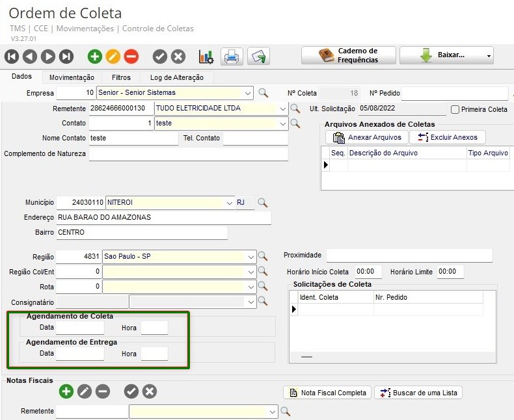The height and width of the screenshot is (420, 514).
Task: Cancel changes with top X icon
Action: point(178,57)
